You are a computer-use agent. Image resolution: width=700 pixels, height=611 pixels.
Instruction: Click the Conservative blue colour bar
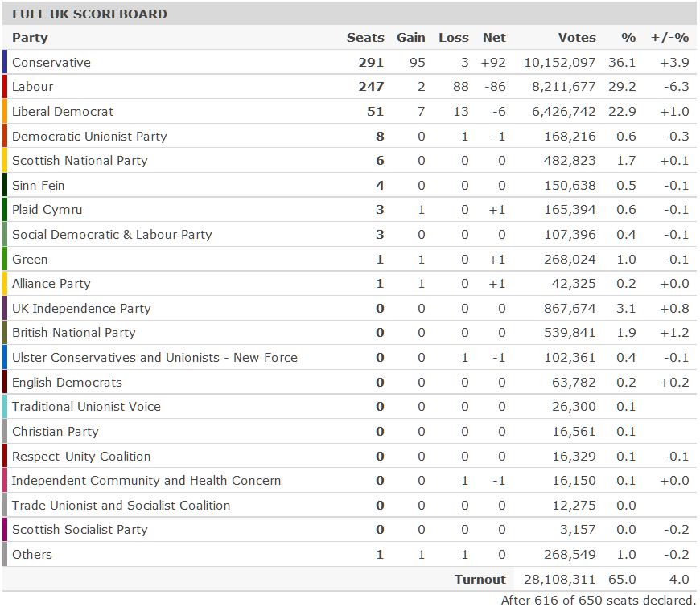pyautogui.click(x=5, y=62)
